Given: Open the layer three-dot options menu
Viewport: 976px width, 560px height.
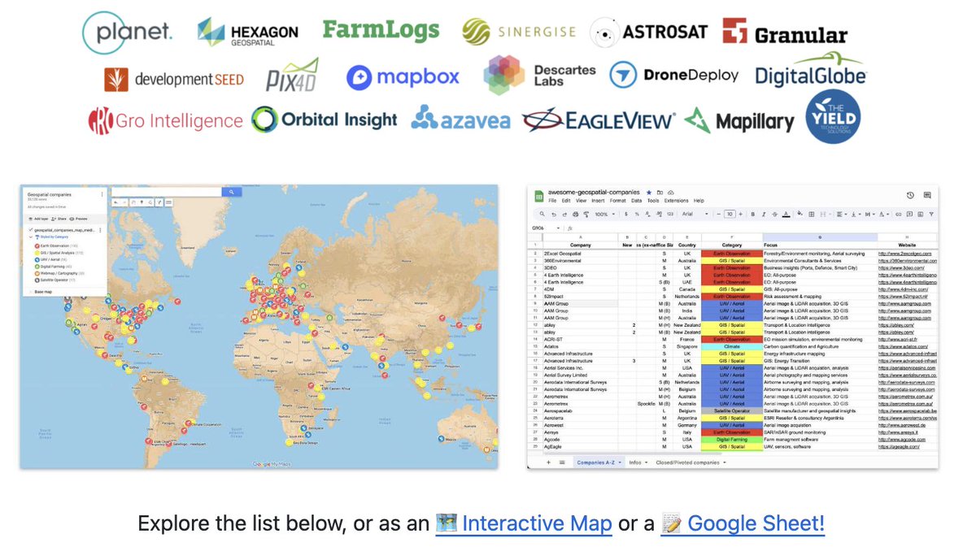Looking at the screenshot, I should coord(100,230).
